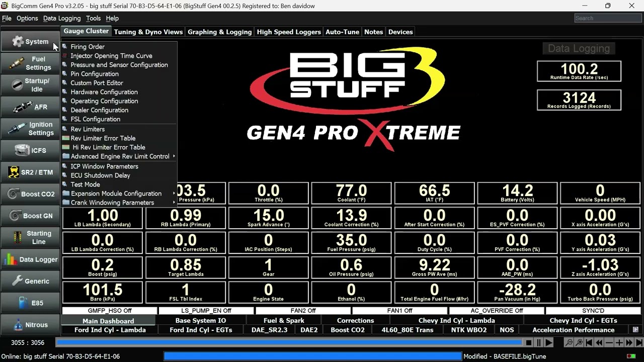Open the Boost GN section
Screen dimensions: 644x362
[x=30, y=216]
